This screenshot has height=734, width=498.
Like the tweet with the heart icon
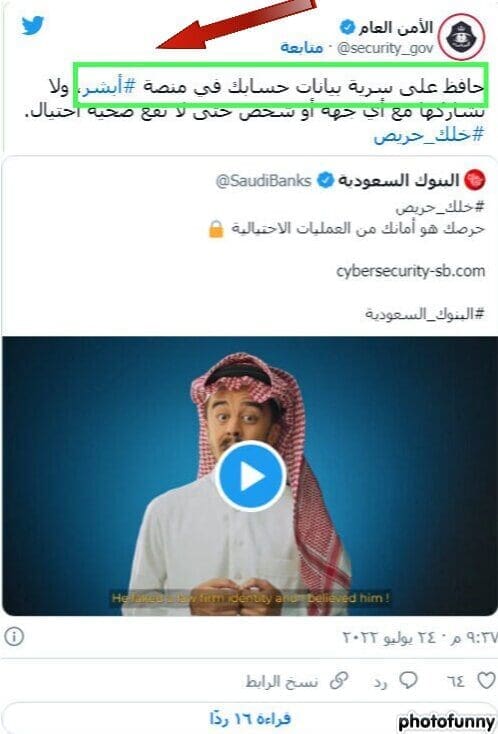click(x=484, y=680)
